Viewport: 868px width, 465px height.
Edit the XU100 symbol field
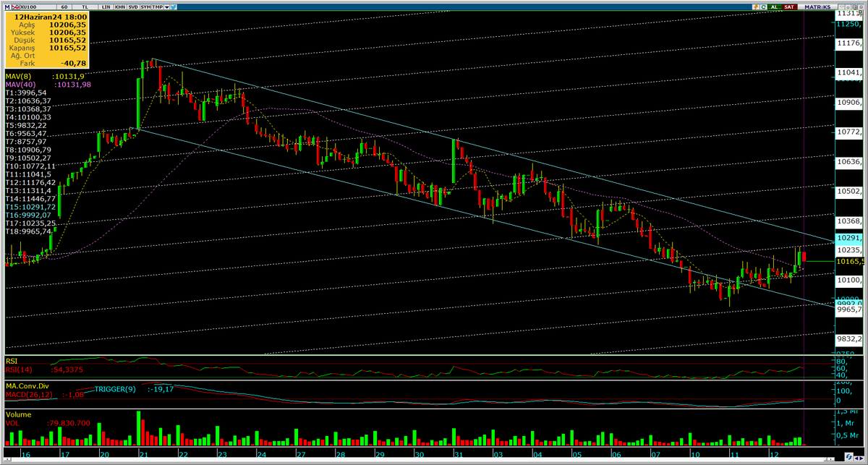[x=38, y=7]
